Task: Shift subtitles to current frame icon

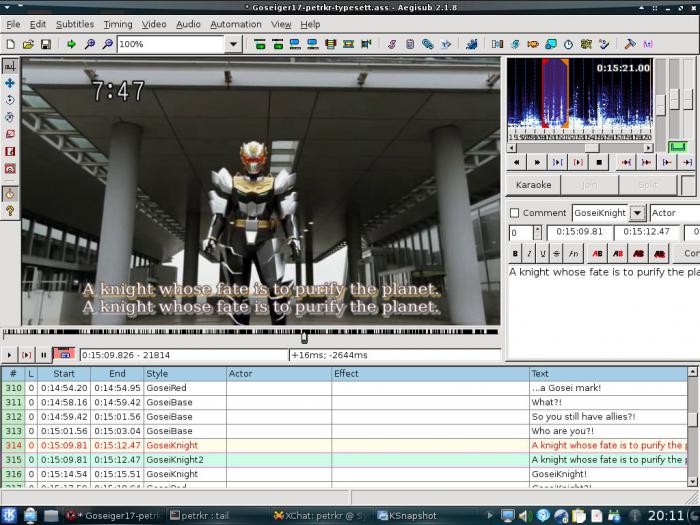Action: click(x=367, y=44)
